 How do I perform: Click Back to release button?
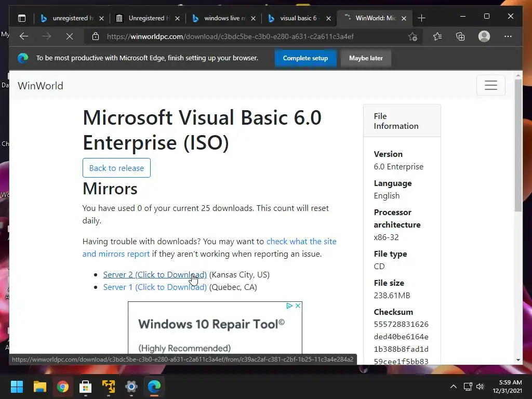coord(116,168)
